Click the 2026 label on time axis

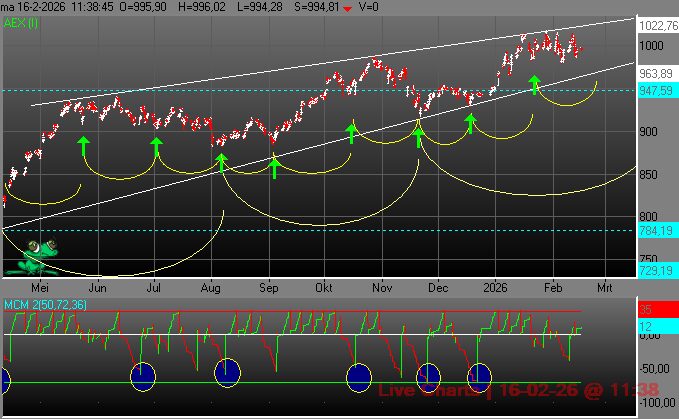(x=496, y=286)
